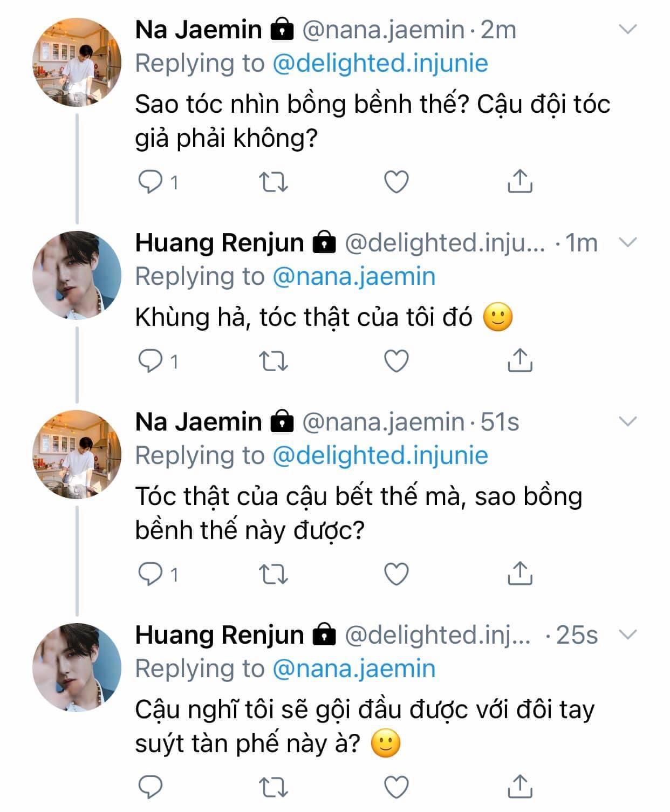Open Huang Renjun's profile picture on the 1m tweet
The image size is (670, 812).
tap(77, 275)
